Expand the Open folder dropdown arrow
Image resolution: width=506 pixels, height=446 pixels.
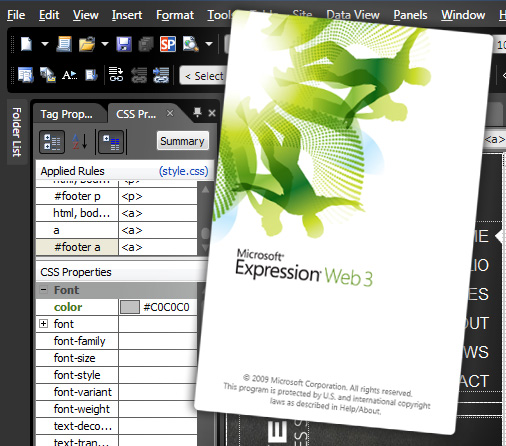(105, 44)
